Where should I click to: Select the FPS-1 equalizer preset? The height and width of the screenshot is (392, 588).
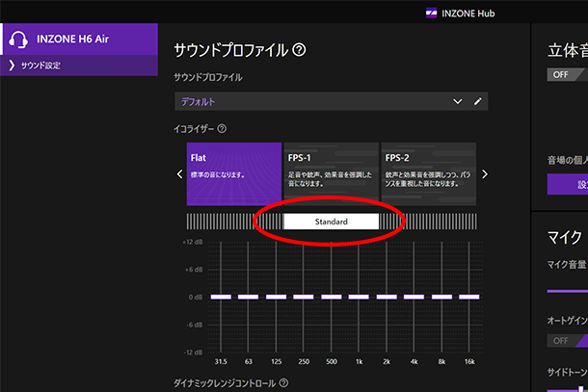tap(332, 174)
